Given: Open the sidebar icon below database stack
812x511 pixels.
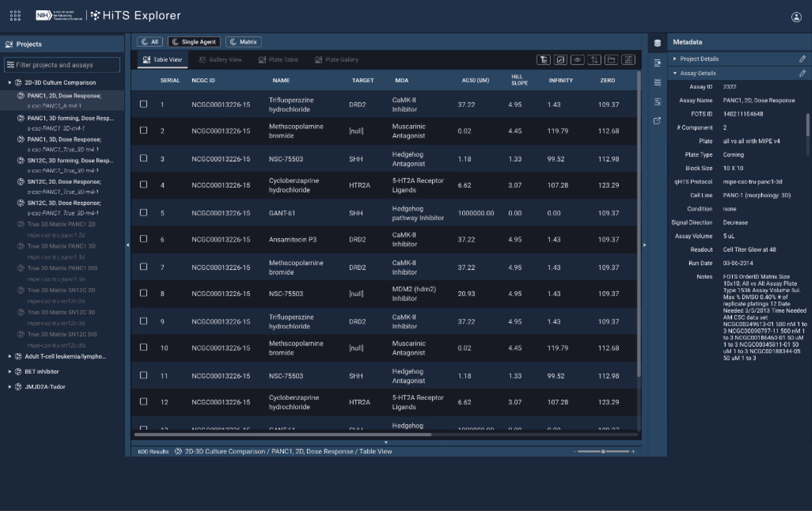Looking at the screenshot, I should [x=657, y=63].
